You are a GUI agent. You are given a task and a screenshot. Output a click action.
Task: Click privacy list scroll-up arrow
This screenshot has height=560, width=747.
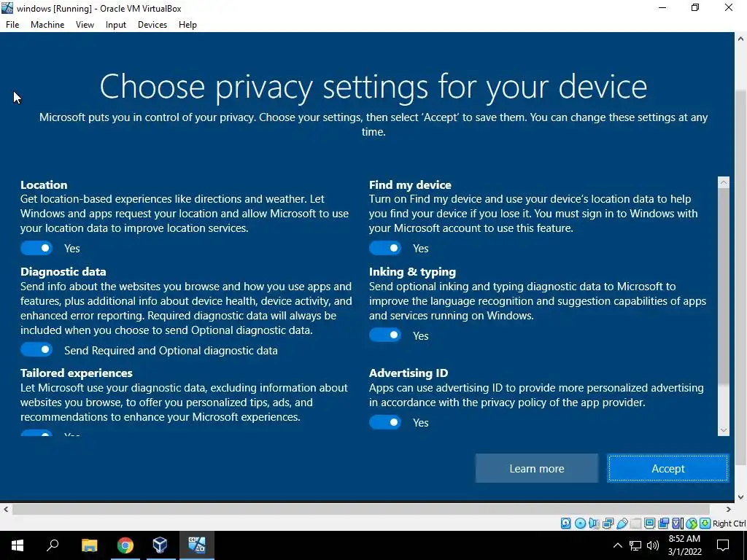pyautogui.click(x=723, y=182)
